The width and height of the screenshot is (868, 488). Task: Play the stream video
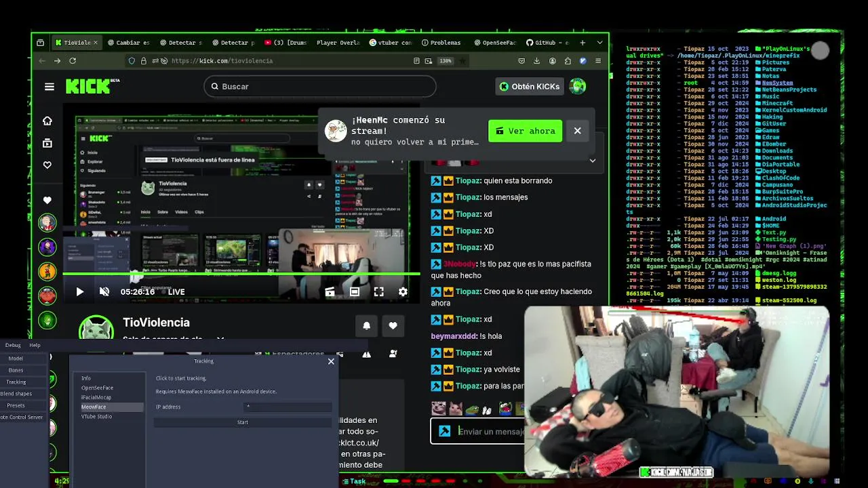pos(79,291)
